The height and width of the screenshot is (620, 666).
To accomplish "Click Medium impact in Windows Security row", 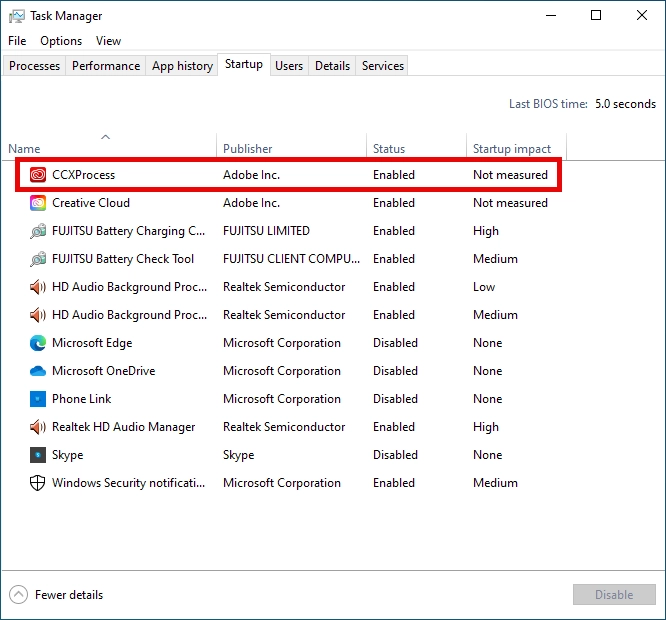I will click(x=495, y=483).
